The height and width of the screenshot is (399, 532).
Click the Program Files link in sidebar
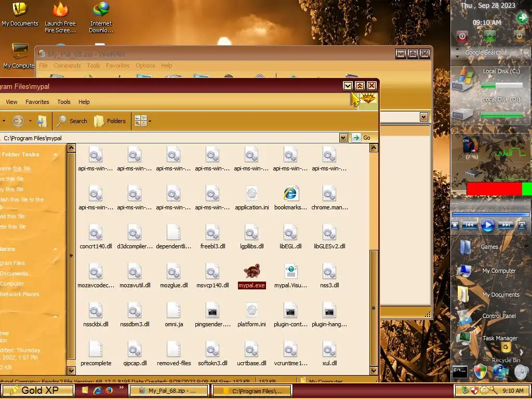pyautogui.click(x=12, y=263)
